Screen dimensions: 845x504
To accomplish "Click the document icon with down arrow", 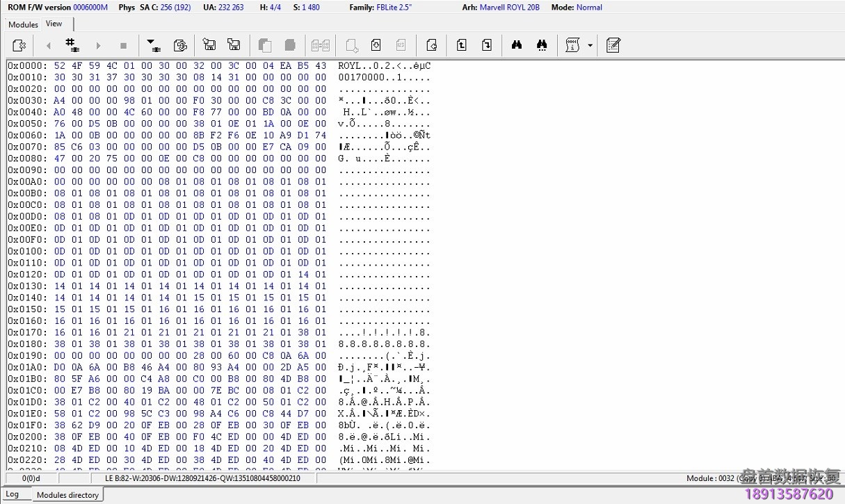I will coord(376,46).
